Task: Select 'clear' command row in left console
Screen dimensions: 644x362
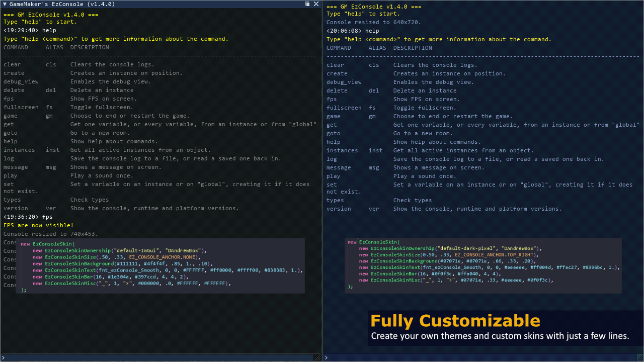Action: click(79, 64)
